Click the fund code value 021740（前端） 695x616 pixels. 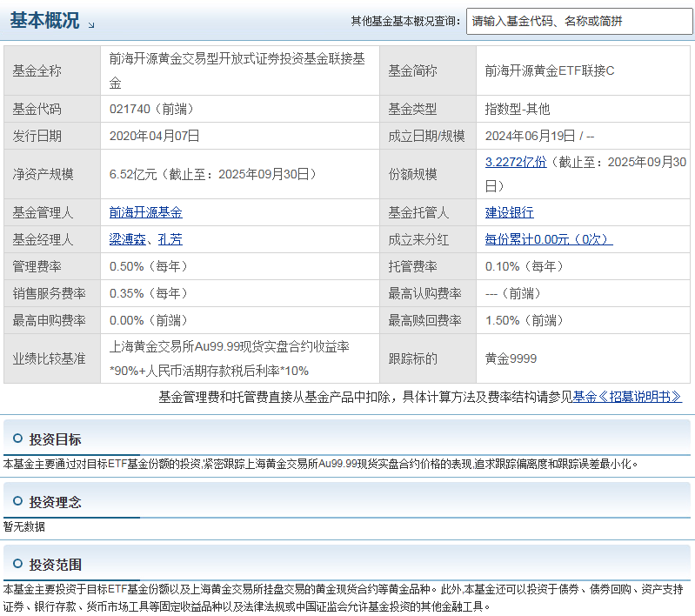[152, 109]
